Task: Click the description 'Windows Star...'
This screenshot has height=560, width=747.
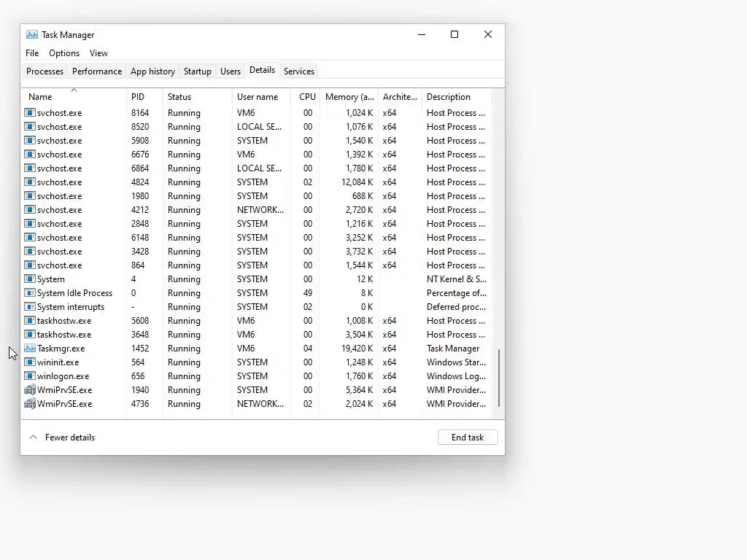Action: tap(457, 362)
